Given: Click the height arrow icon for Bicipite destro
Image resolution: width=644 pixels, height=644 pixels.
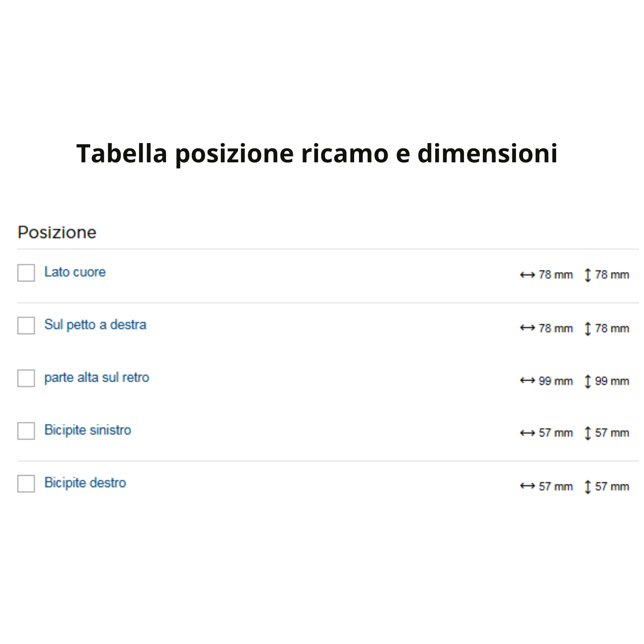Looking at the screenshot, I should click(588, 487).
